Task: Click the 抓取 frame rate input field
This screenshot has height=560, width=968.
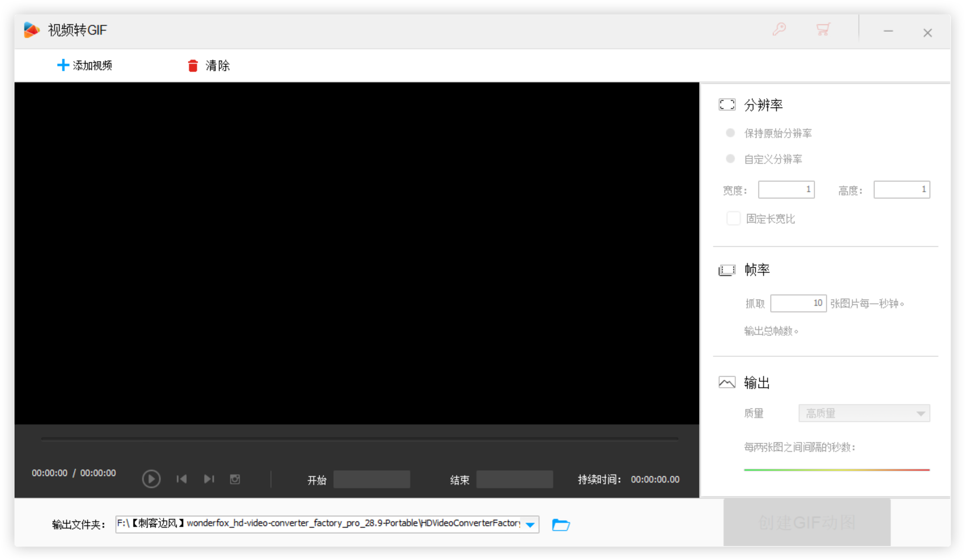Action: [x=798, y=303]
